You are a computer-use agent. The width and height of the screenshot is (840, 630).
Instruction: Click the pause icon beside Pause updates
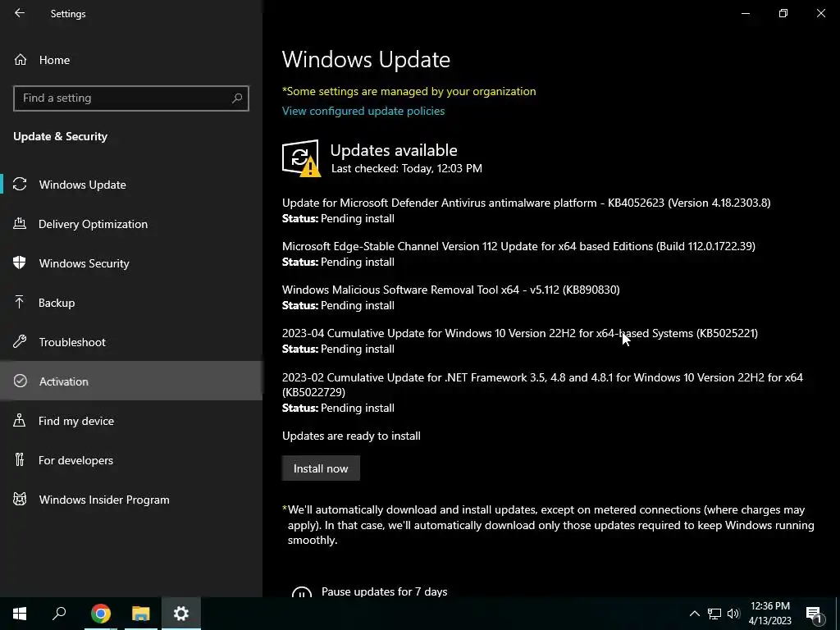[302, 591]
